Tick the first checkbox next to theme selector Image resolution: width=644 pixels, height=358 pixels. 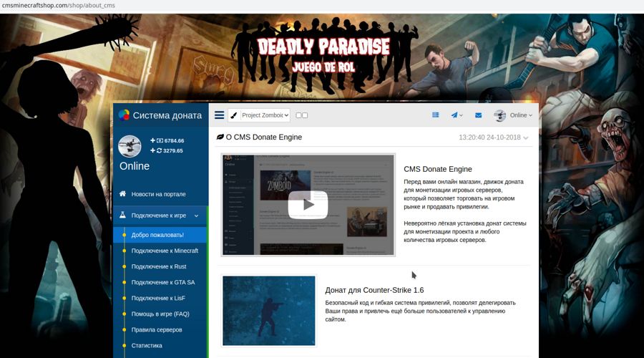(298, 115)
